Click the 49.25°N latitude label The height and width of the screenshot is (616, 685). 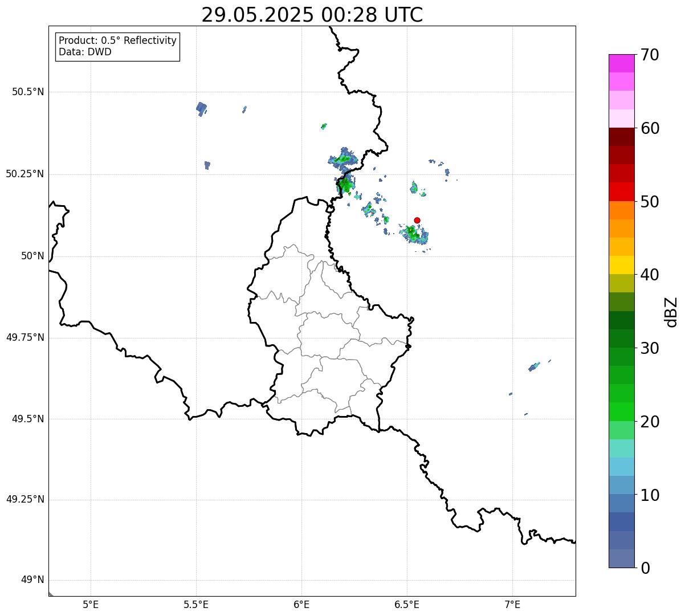(x=25, y=500)
